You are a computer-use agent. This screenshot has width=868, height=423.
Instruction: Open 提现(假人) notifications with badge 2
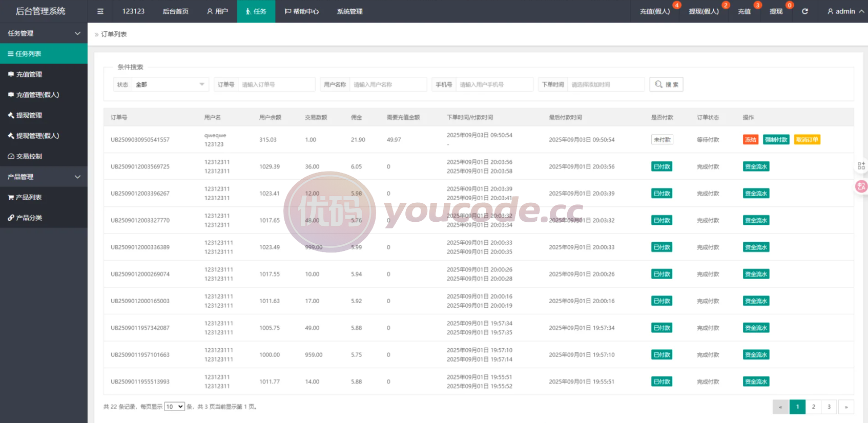(704, 11)
